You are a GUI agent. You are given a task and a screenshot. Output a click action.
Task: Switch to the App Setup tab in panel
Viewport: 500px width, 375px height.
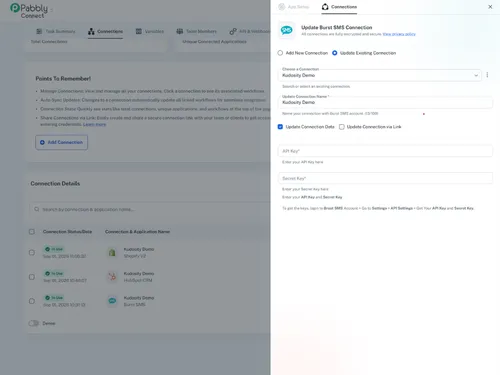pos(294,7)
